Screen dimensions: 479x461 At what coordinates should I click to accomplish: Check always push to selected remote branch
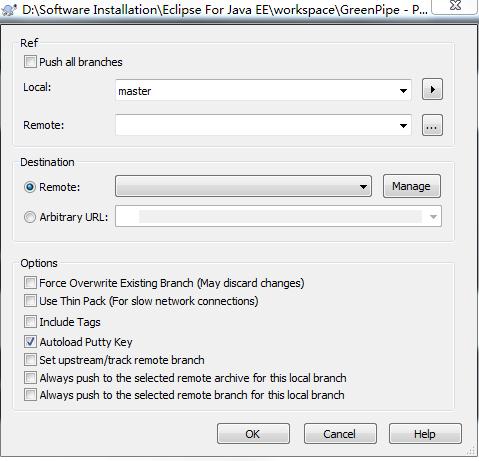tap(30, 395)
